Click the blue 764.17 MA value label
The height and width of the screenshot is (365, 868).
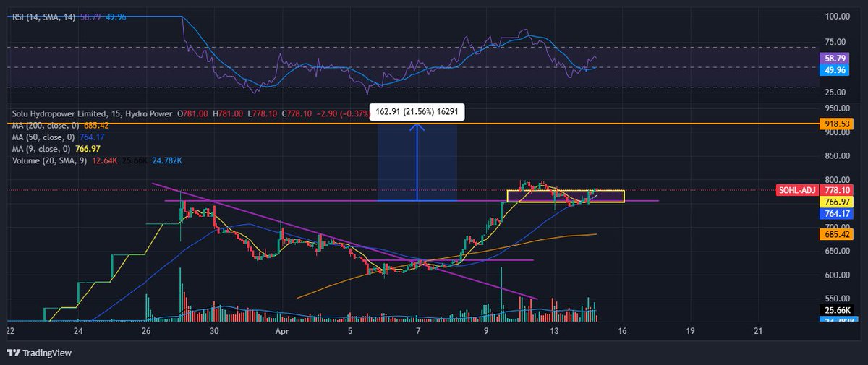pyautogui.click(x=835, y=215)
